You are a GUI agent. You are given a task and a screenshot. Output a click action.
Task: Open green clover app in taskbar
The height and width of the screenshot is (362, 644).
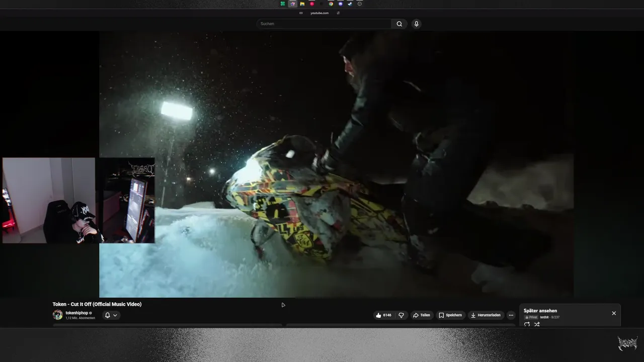click(x=283, y=4)
